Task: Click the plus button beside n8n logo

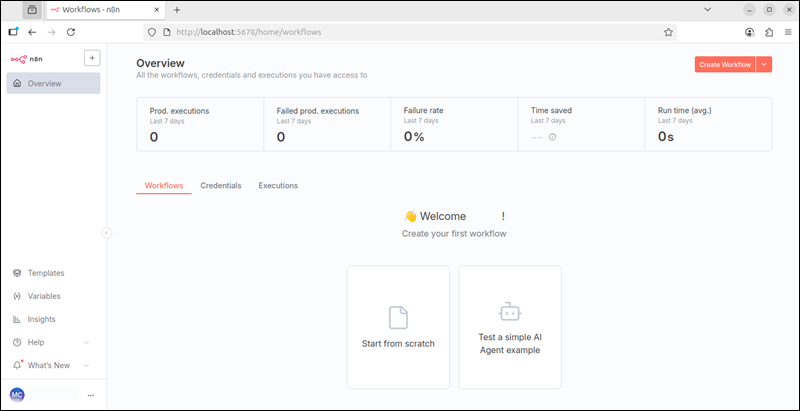Action: click(x=92, y=59)
